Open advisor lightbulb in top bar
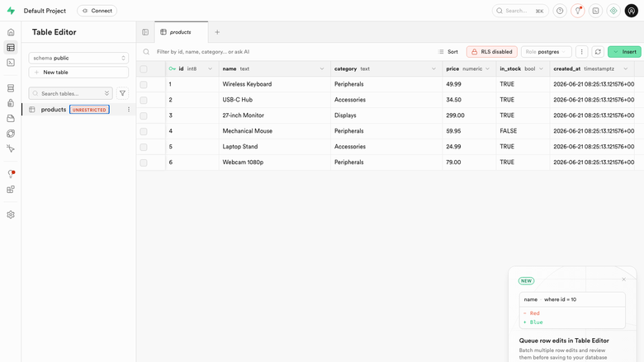The height and width of the screenshot is (362, 644). click(x=577, y=11)
